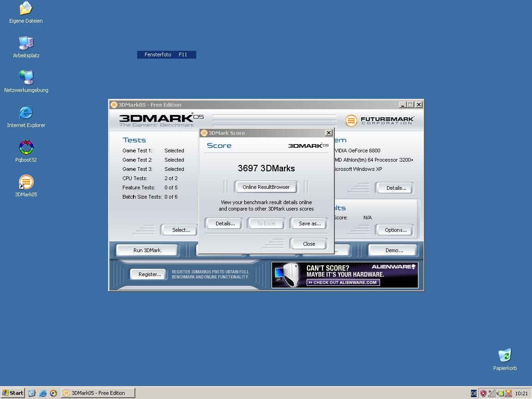Click the Demo... button
The image size is (532, 399).
[x=394, y=250]
